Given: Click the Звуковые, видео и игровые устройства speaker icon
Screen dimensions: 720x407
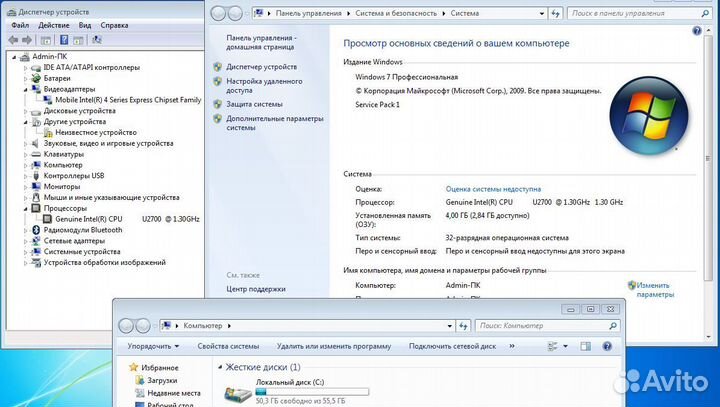Looking at the screenshot, I should click(x=36, y=143).
